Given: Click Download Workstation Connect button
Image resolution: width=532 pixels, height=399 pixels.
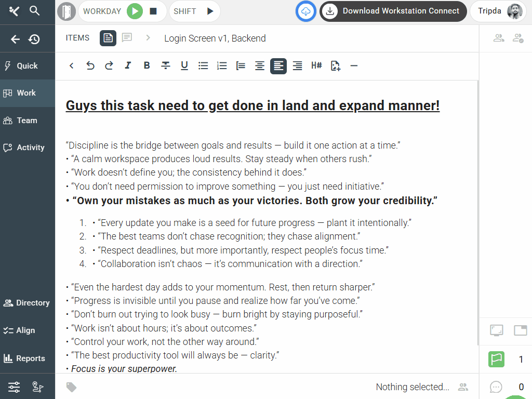Looking at the screenshot, I should point(393,11).
